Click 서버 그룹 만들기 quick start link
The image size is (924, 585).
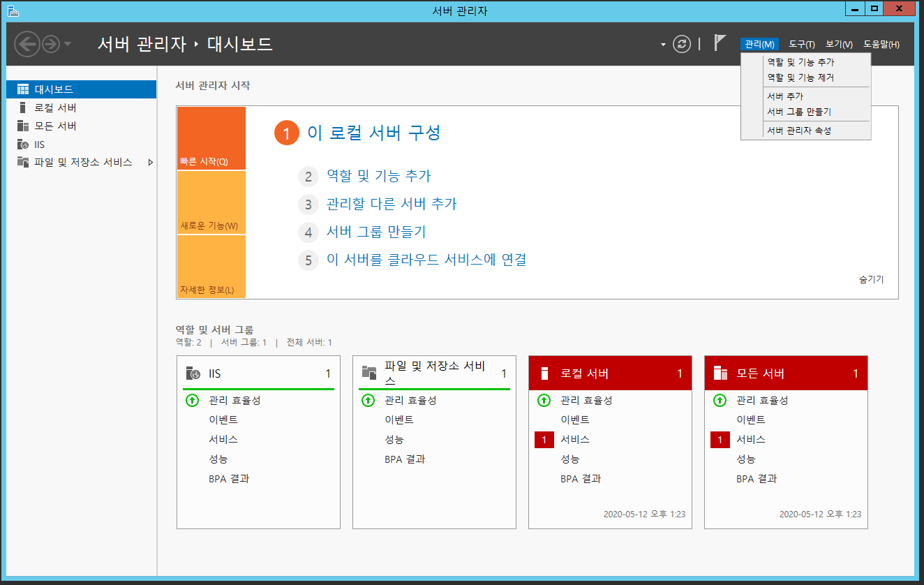376,232
